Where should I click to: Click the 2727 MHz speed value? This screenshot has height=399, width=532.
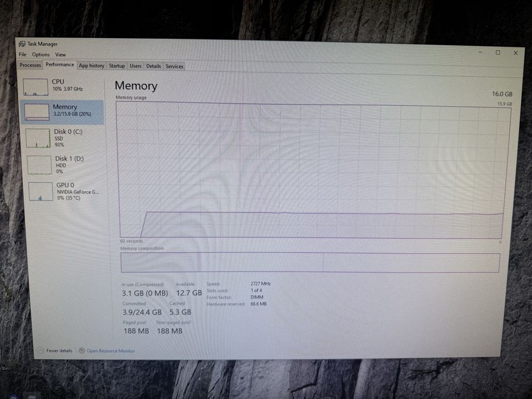[261, 284]
